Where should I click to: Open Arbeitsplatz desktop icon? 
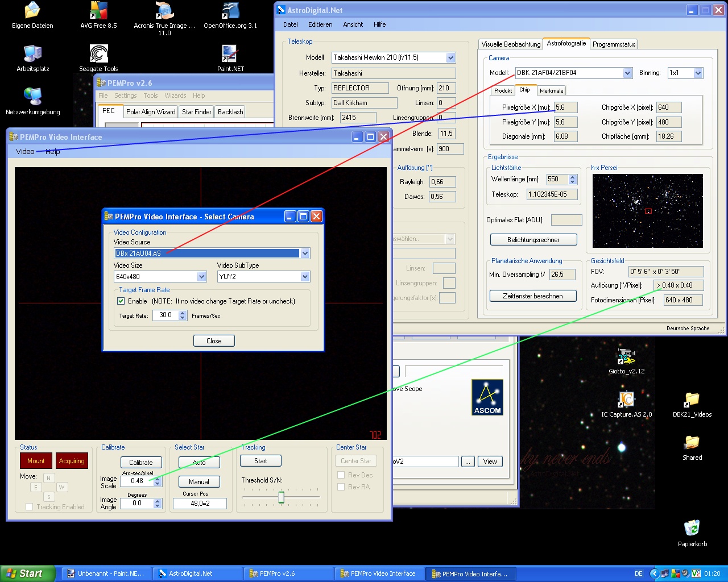32,59
